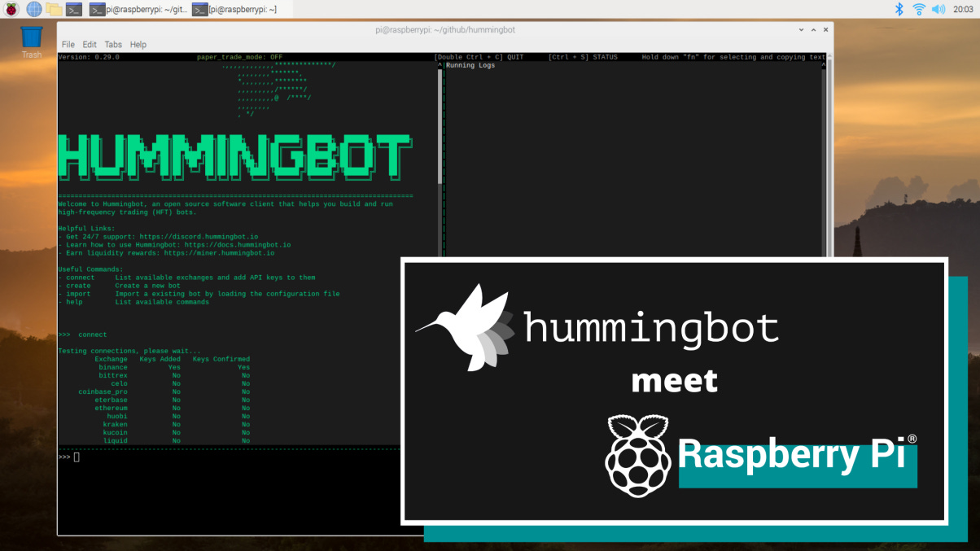Click the 'import' entry under Useful Commands
Viewport: 980px width, 551px height.
[x=199, y=294]
